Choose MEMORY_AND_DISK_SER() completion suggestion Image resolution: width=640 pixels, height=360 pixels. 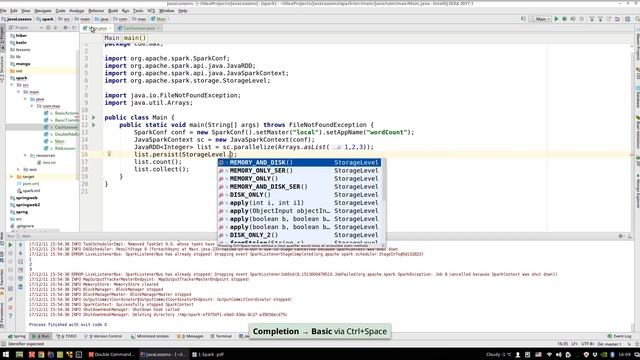300,187
